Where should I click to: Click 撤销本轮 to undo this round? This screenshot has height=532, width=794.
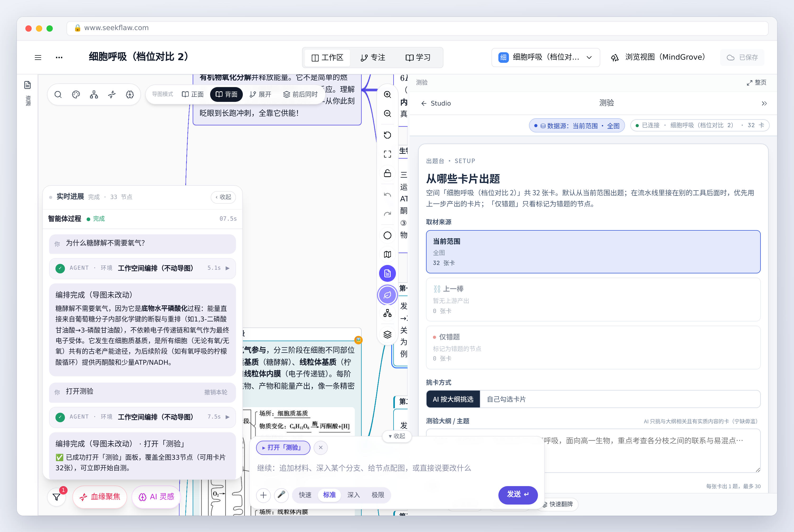(216, 392)
